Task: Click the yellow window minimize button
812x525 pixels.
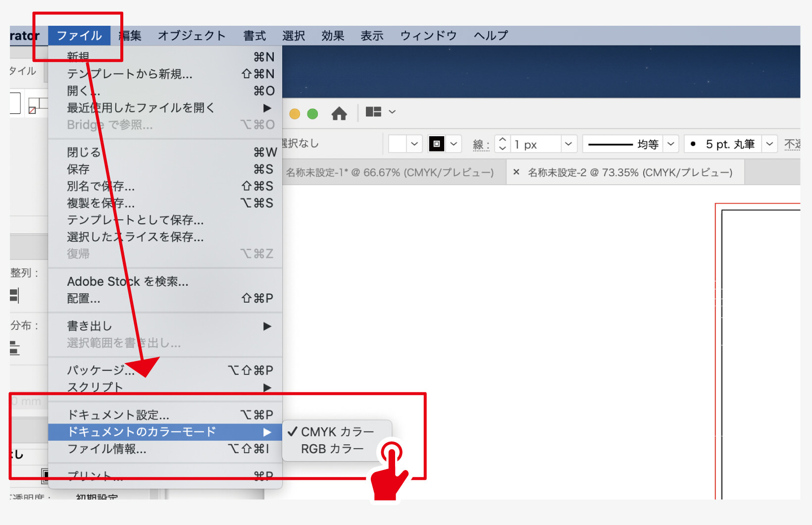Action: tap(295, 114)
